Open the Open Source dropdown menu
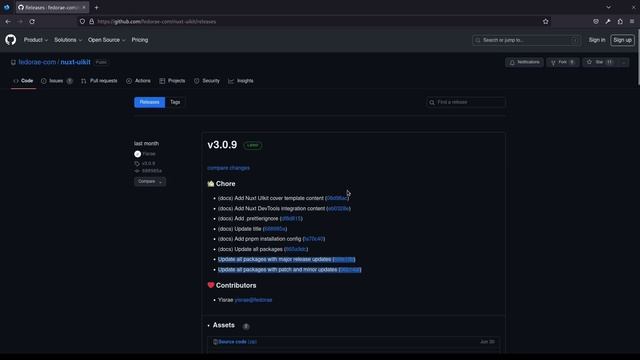The image size is (640, 360). [107, 40]
